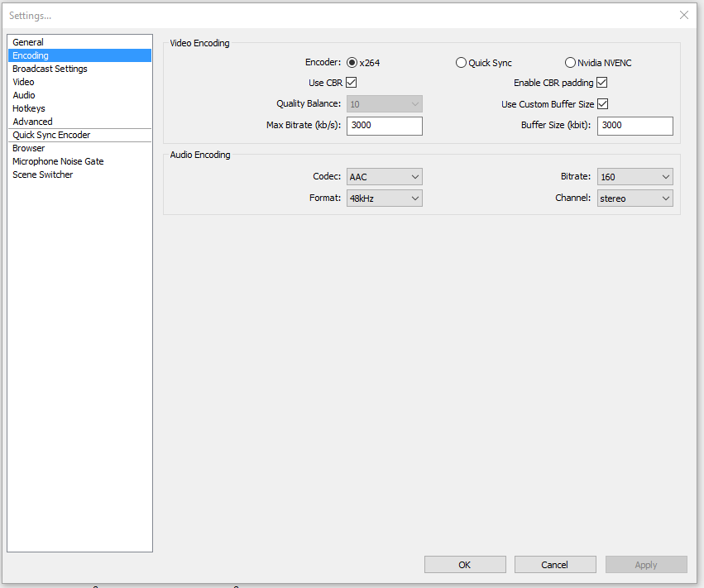Open the audio Channel dropdown
704x588 pixels.
pyautogui.click(x=635, y=198)
